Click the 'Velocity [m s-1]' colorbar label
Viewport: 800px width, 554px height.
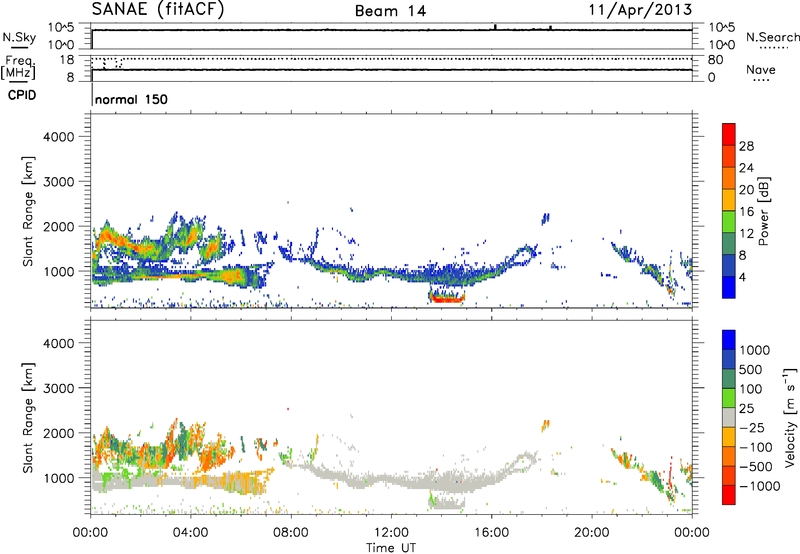pyautogui.click(x=790, y=417)
